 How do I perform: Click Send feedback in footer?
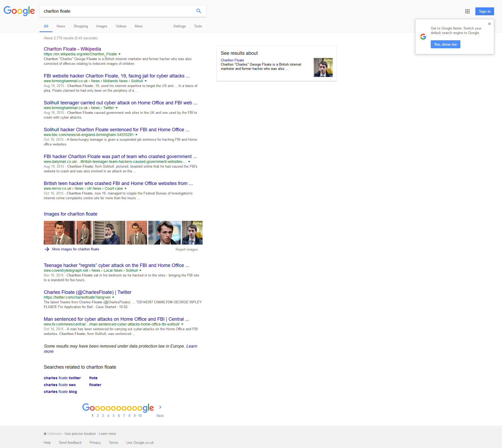[70, 443]
